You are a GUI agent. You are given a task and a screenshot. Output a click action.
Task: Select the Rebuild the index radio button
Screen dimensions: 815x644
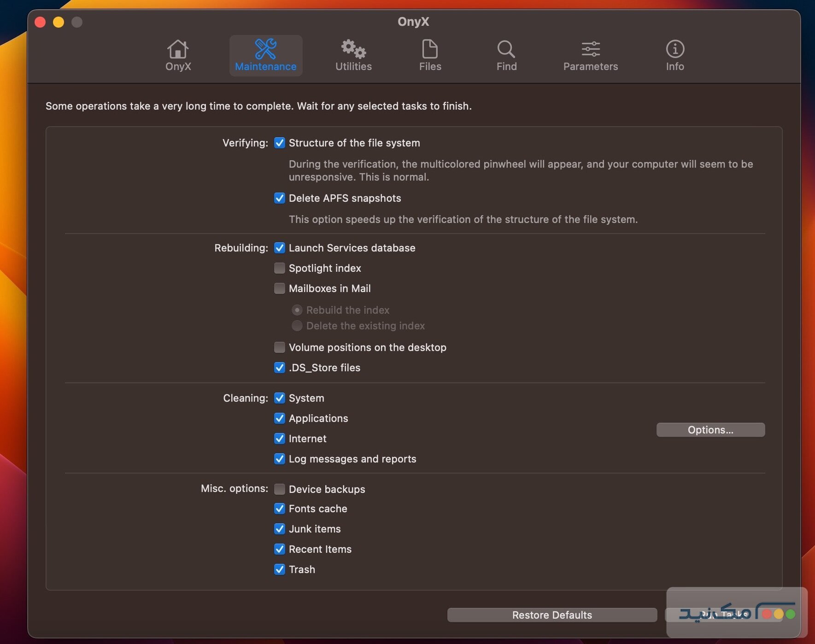[297, 310]
